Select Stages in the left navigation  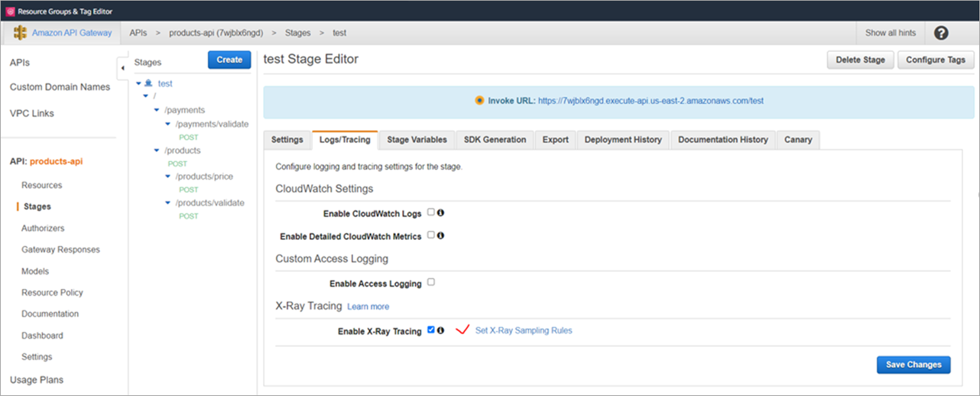pos(37,206)
